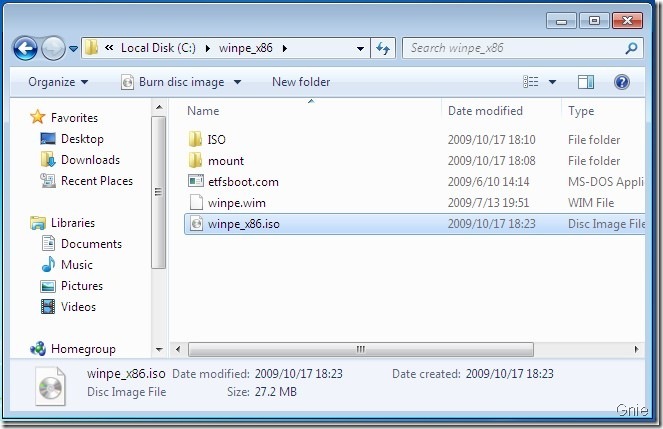663x429 pixels.
Task: Select winpe_x86.iso file name
Action: click(x=244, y=224)
